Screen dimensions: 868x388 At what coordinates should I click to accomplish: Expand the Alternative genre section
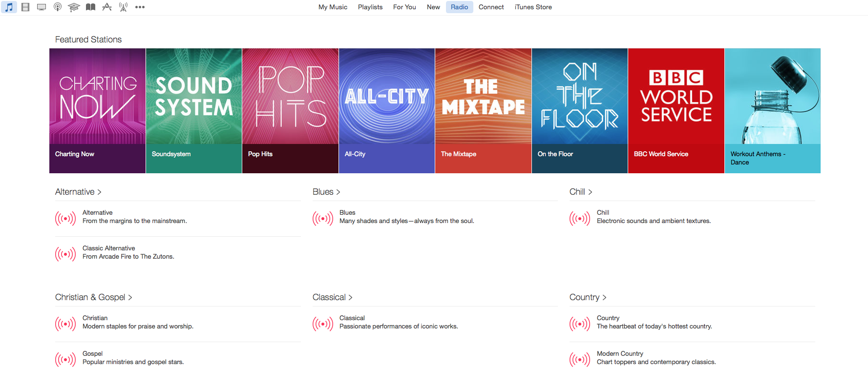(x=78, y=192)
